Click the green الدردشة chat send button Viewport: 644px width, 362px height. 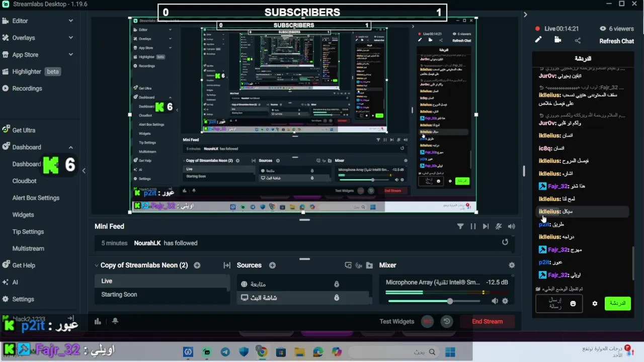pyautogui.click(x=617, y=303)
